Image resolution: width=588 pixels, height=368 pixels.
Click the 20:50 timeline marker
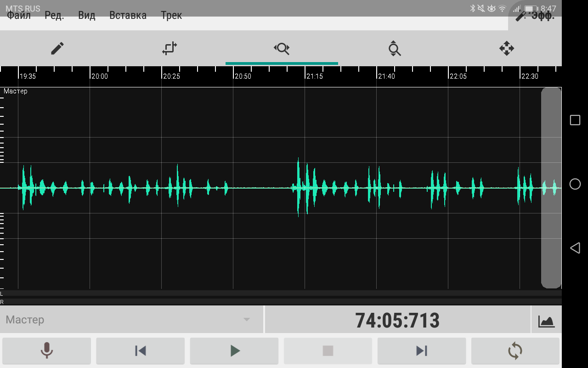pyautogui.click(x=243, y=76)
